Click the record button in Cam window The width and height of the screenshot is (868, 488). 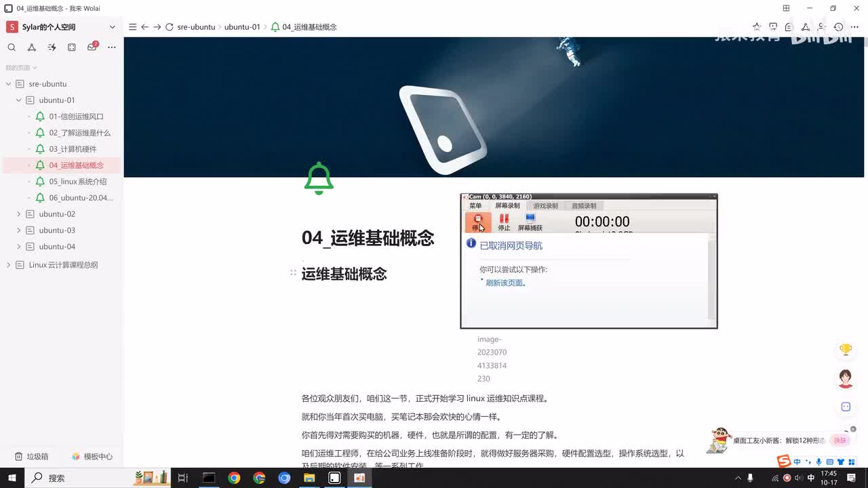tap(478, 222)
